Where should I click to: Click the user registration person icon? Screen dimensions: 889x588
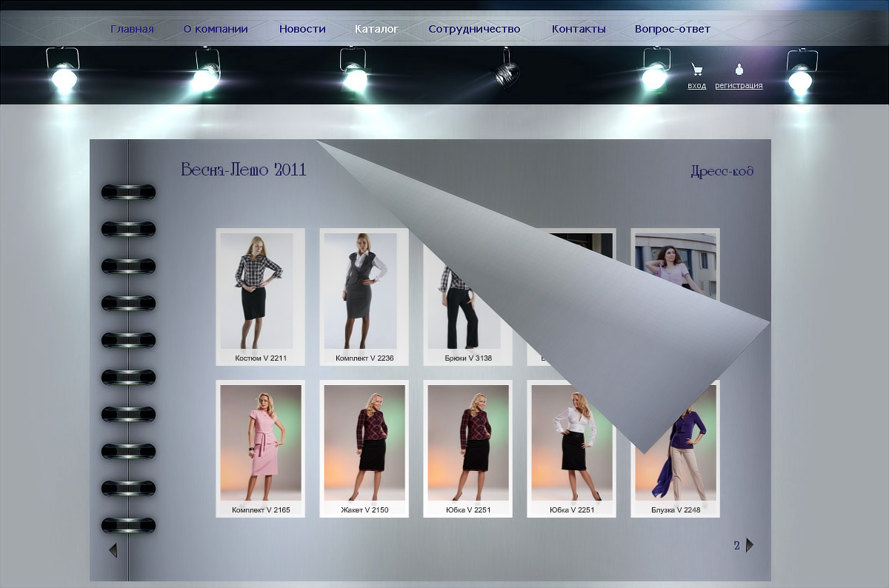(x=739, y=70)
